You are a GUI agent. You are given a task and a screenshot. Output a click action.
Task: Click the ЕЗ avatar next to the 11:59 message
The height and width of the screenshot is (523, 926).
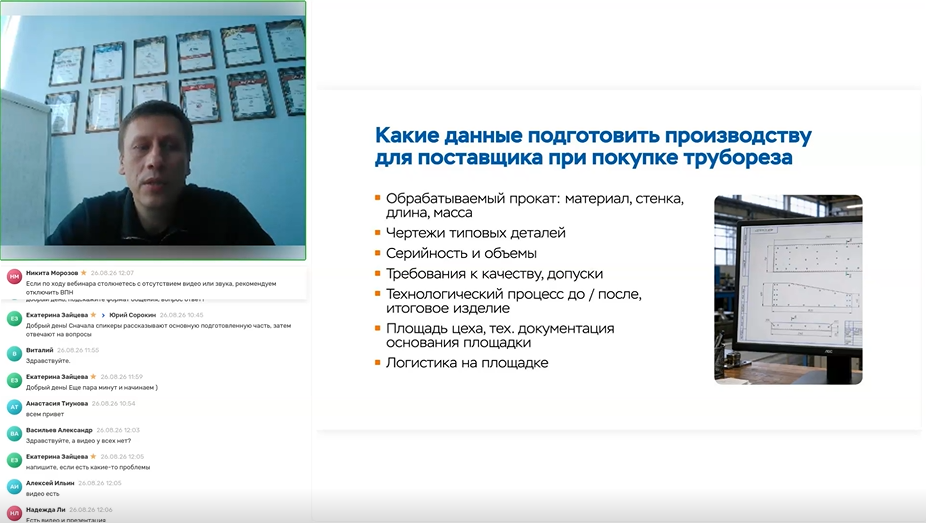pos(14,381)
